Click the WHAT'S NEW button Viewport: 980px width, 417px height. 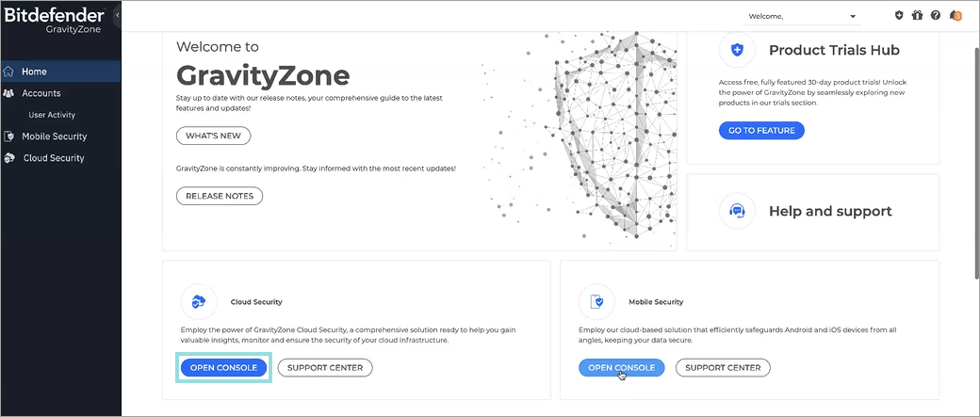(x=213, y=136)
